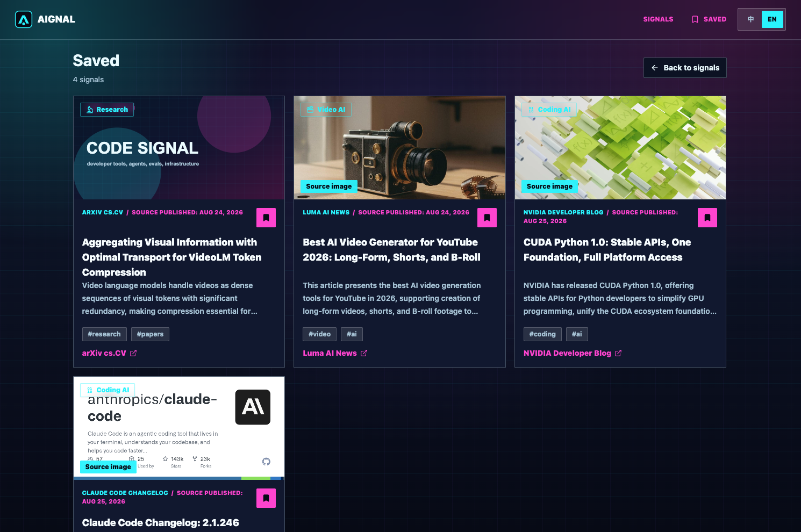Open the green sticky notes thumbnail
The height and width of the screenshot is (532, 801).
620,148
